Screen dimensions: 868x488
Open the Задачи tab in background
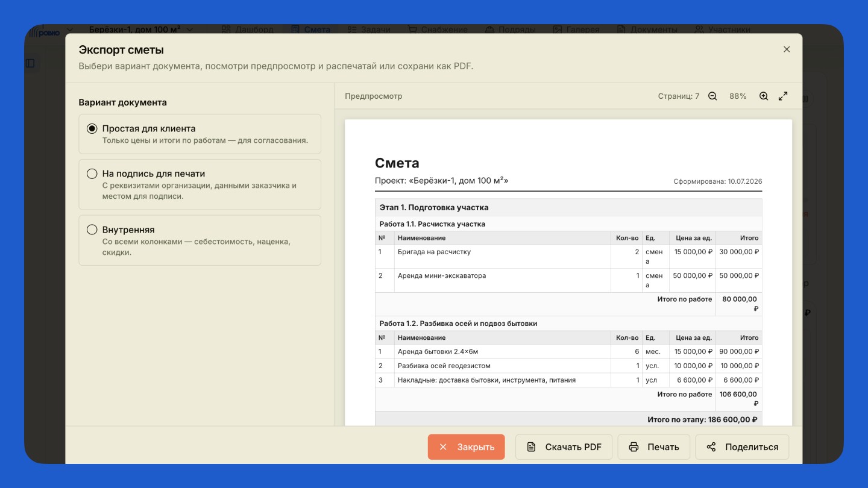tap(368, 29)
